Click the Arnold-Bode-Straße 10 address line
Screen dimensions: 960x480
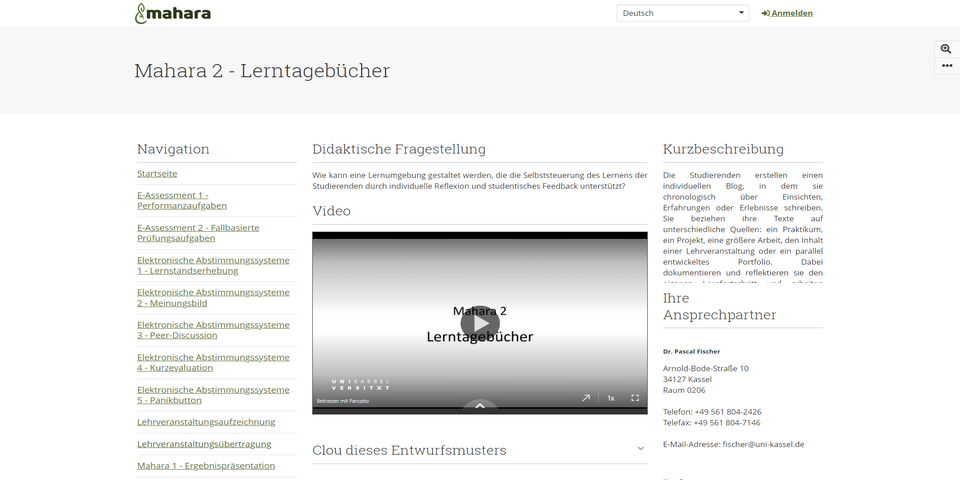pyautogui.click(x=705, y=369)
